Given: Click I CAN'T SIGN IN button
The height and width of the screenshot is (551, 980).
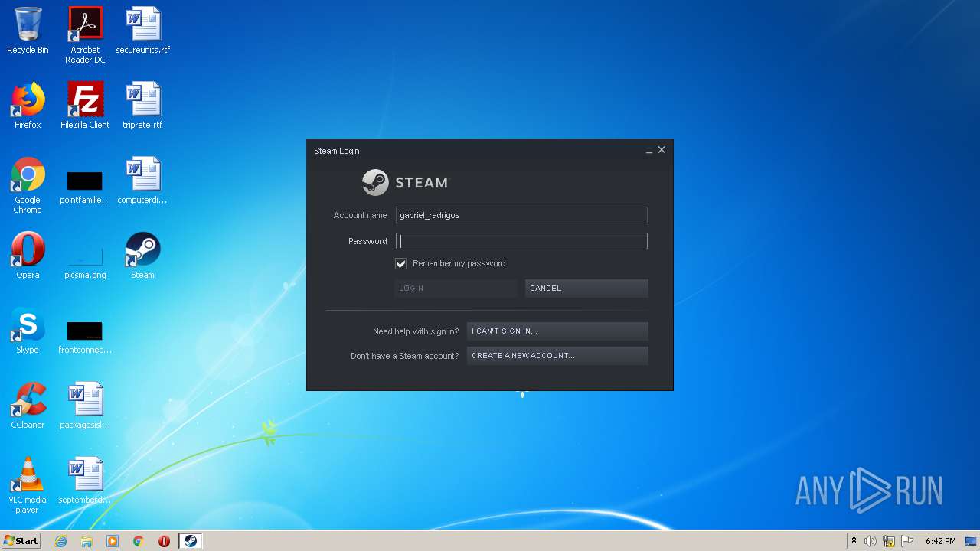Looking at the screenshot, I should 557,331.
